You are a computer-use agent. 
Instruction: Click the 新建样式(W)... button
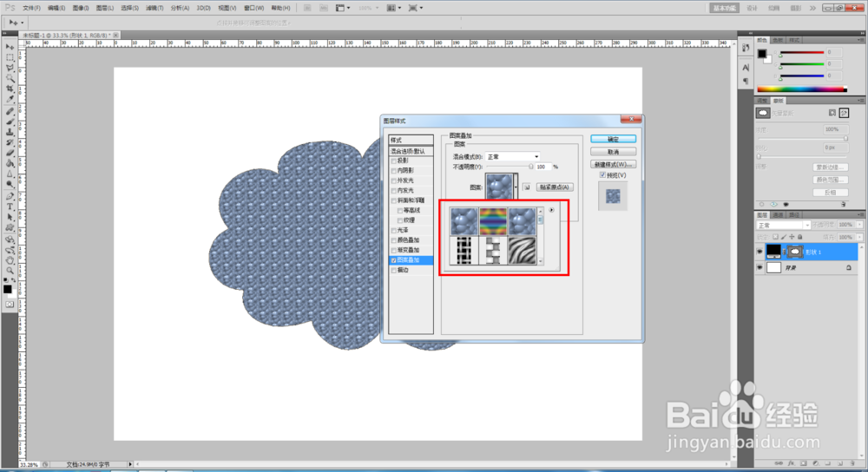tap(613, 164)
